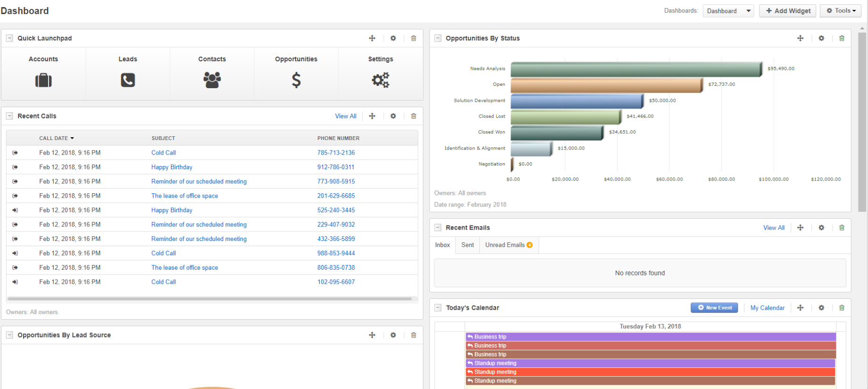This screenshot has width=868, height=389.
Task: Collapse the Today's Calendar widget
Action: click(438, 308)
